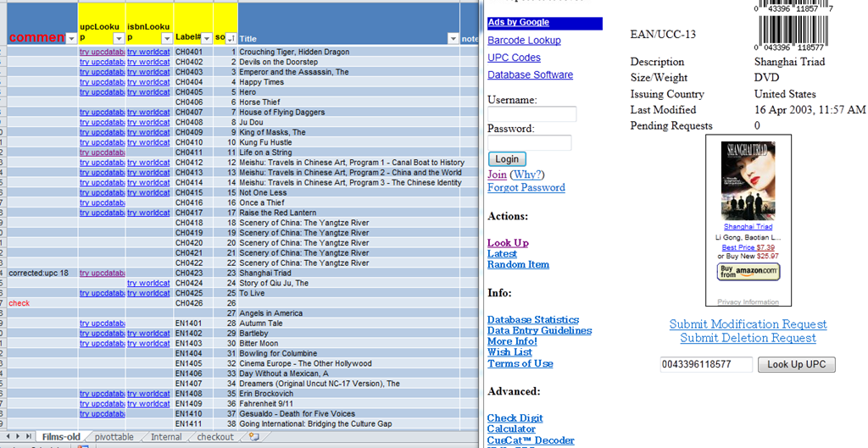Select the Internal sheet tab

[166, 438]
